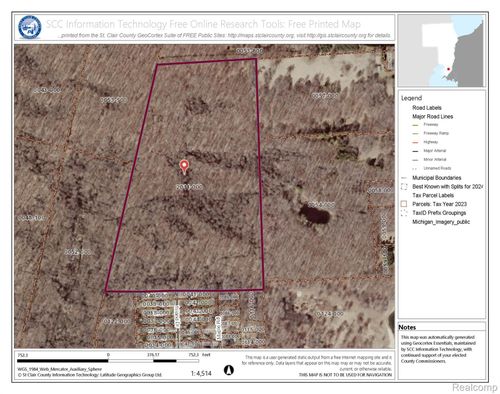Click the highlighted parcel label below the pin

pos(189,187)
